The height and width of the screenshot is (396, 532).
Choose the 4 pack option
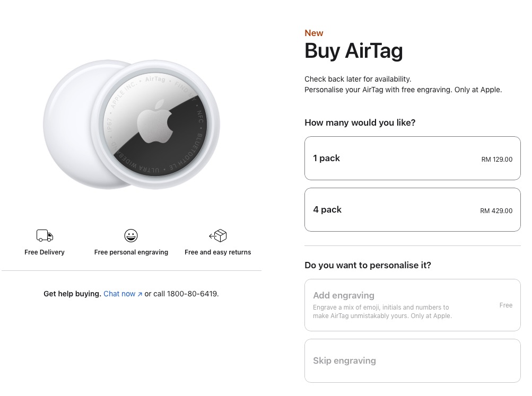coord(412,209)
